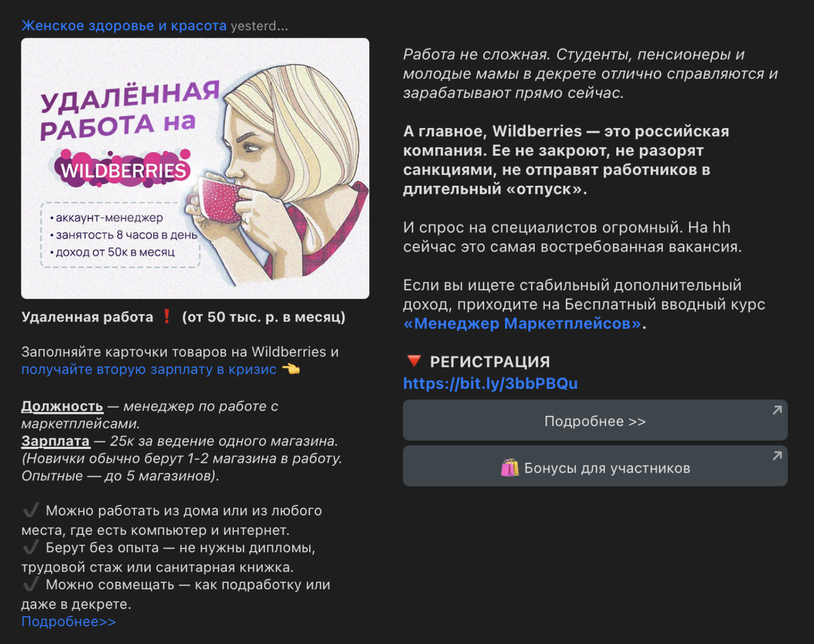Screen dimensions: 814x644
Task: Click the shopping bags emoji on the Бонусы button
Action: pyautogui.click(x=509, y=468)
